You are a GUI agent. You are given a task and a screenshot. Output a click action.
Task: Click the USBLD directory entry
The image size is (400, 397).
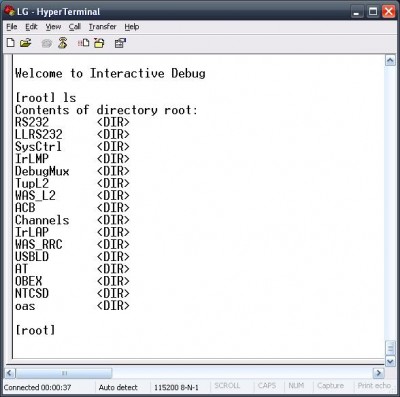pyautogui.click(x=32, y=257)
